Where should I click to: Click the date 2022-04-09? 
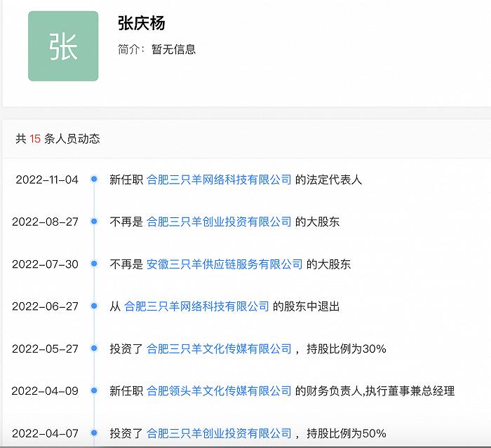click(45, 391)
